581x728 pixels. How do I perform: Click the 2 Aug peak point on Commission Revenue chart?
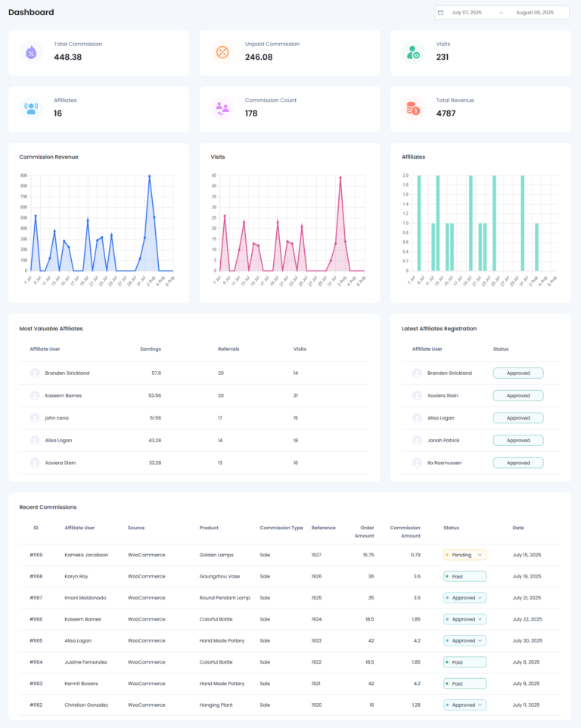[x=149, y=176]
